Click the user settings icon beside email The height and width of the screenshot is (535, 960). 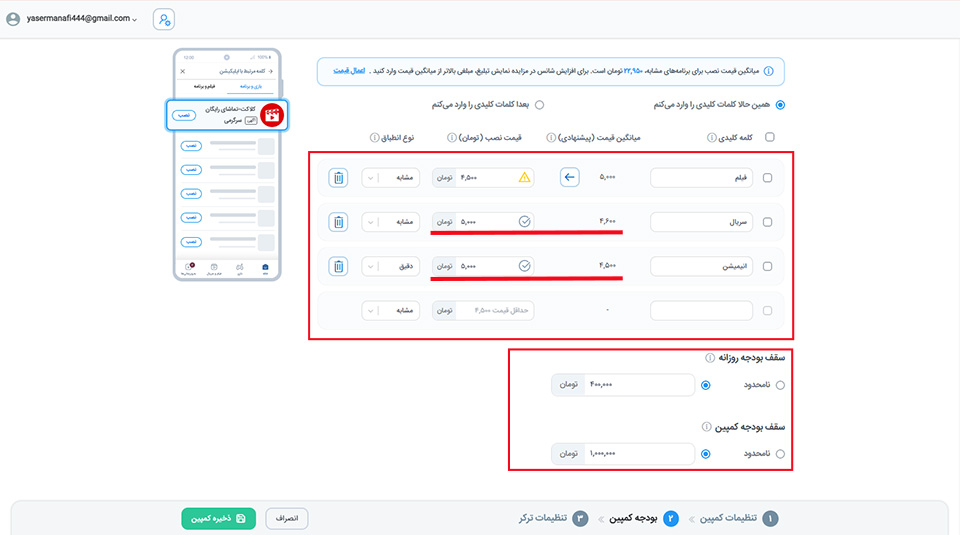[163, 19]
